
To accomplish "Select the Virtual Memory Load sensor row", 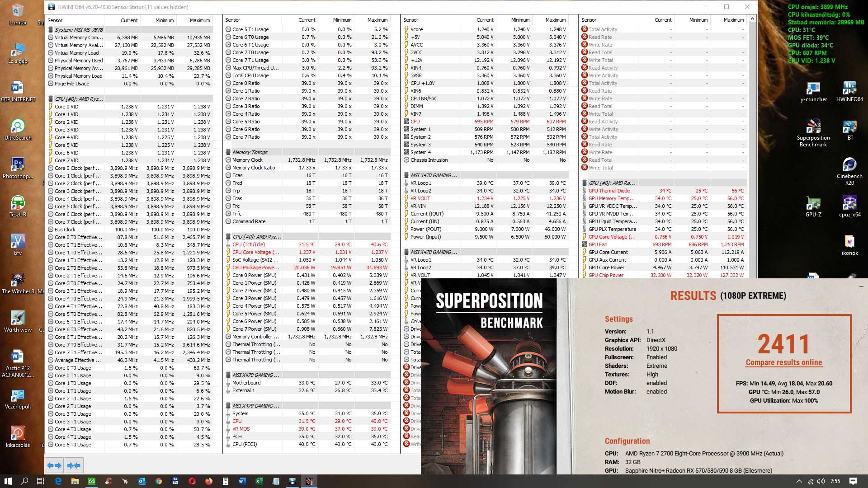I will [129, 53].
